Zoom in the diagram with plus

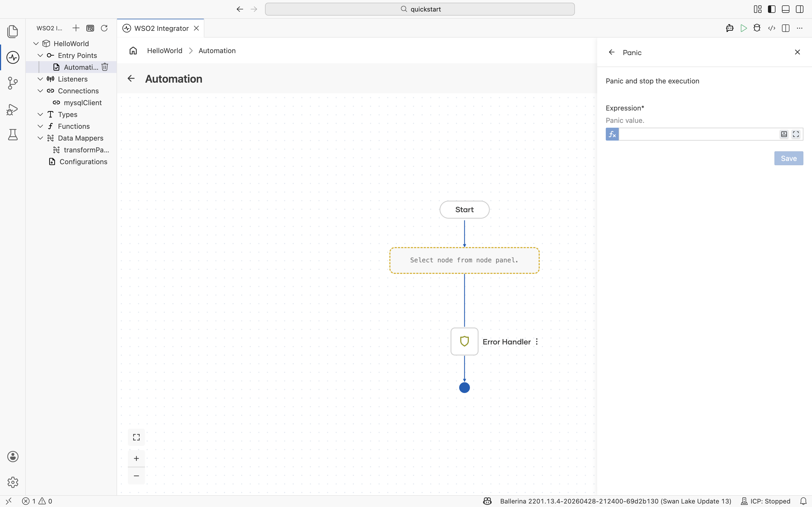136,458
